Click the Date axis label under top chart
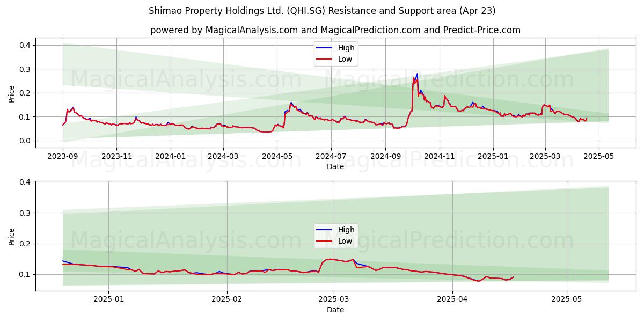The width and height of the screenshot is (644, 322). pos(335,167)
